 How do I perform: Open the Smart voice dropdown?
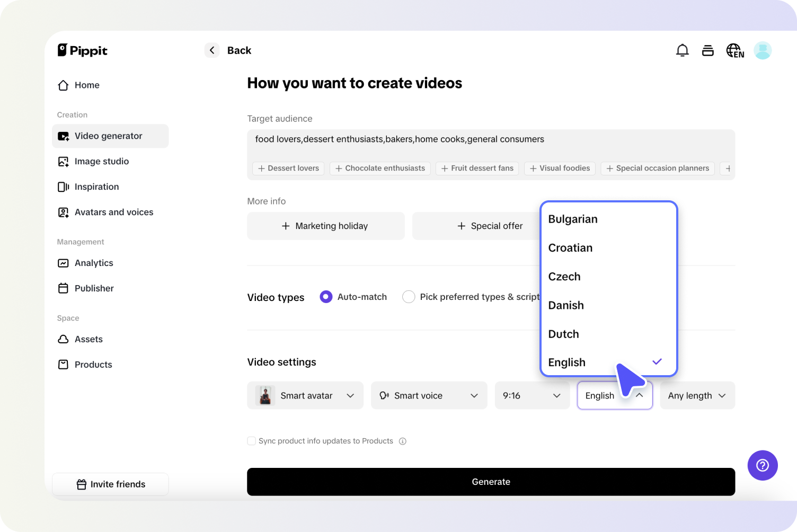[x=428, y=395]
